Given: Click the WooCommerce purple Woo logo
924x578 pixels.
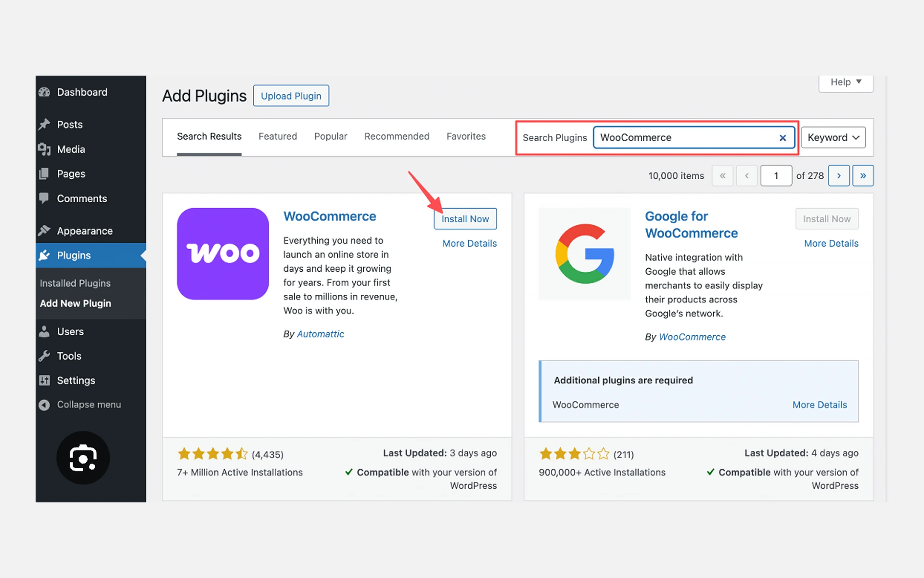Looking at the screenshot, I should coord(223,254).
